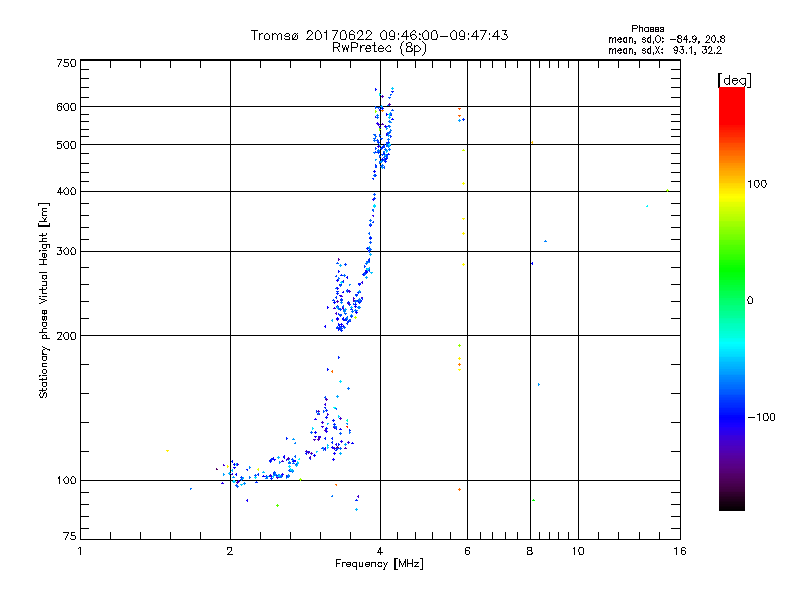Click the "300" y-axis tick label
This screenshot has height=600, width=800.
(x=66, y=251)
